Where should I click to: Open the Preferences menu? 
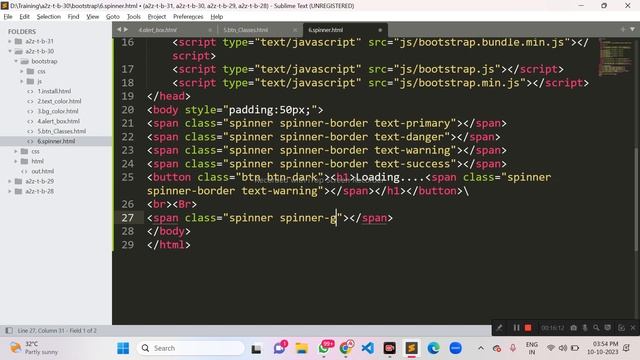(x=188, y=17)
